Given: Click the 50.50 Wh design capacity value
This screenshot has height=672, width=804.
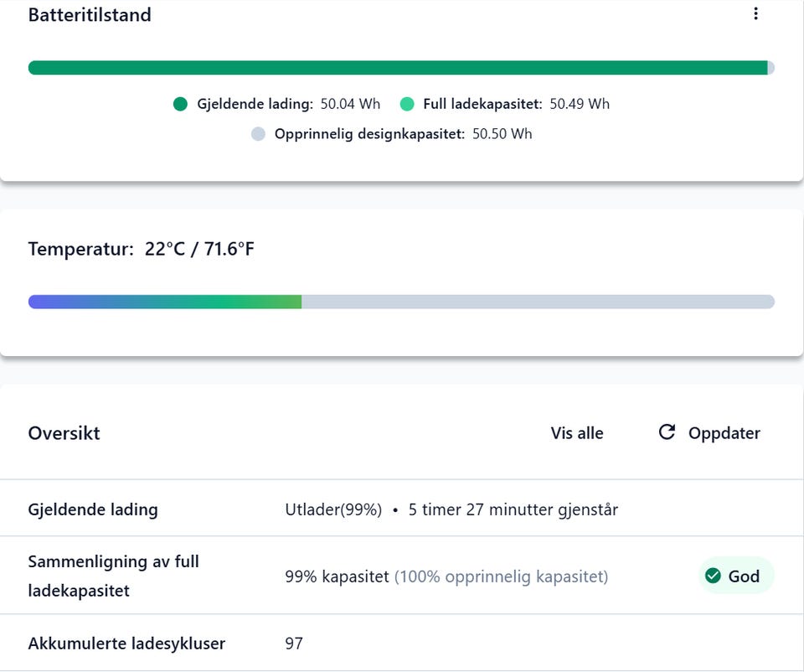Looking at the screenshot, I should pos(502,133).
